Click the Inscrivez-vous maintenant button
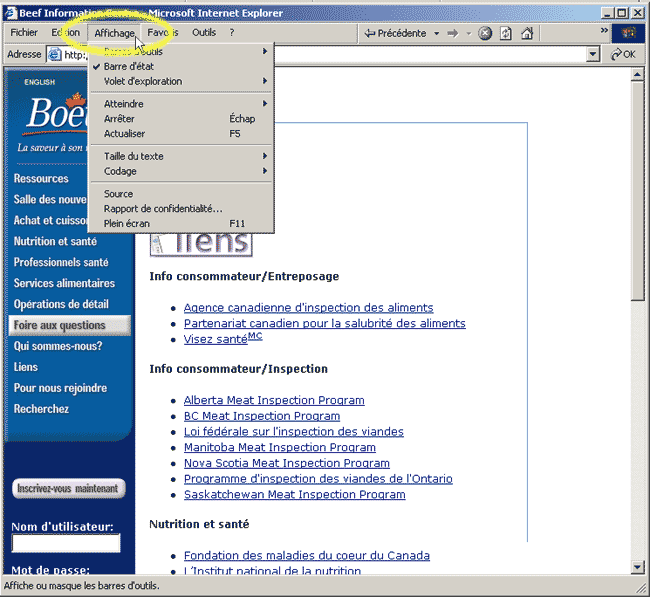The image size is (650, 597). (68, 488)
